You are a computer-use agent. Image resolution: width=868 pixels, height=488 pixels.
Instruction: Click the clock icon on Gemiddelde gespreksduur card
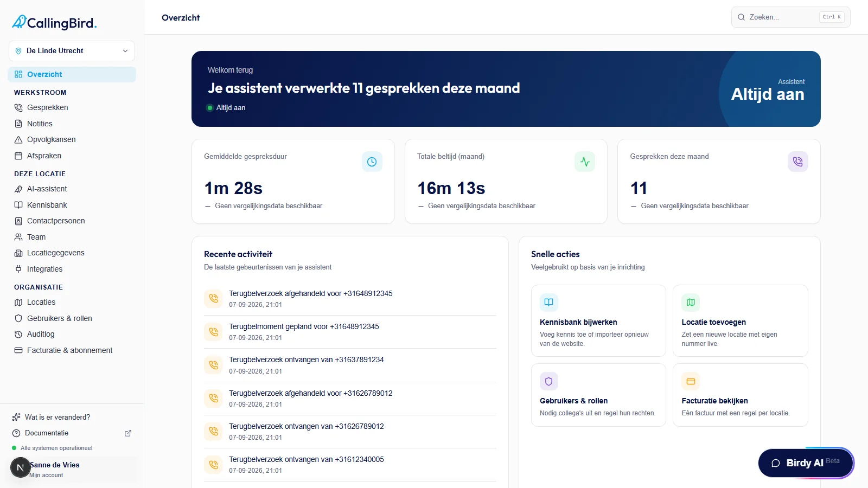pyautogui.click(x=372, y=162)
